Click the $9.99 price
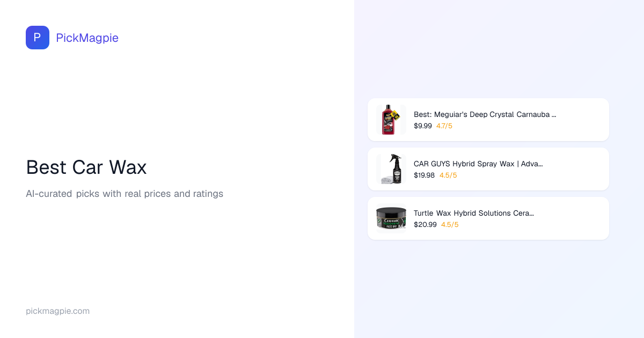644x338 pixels. [422, 126]
